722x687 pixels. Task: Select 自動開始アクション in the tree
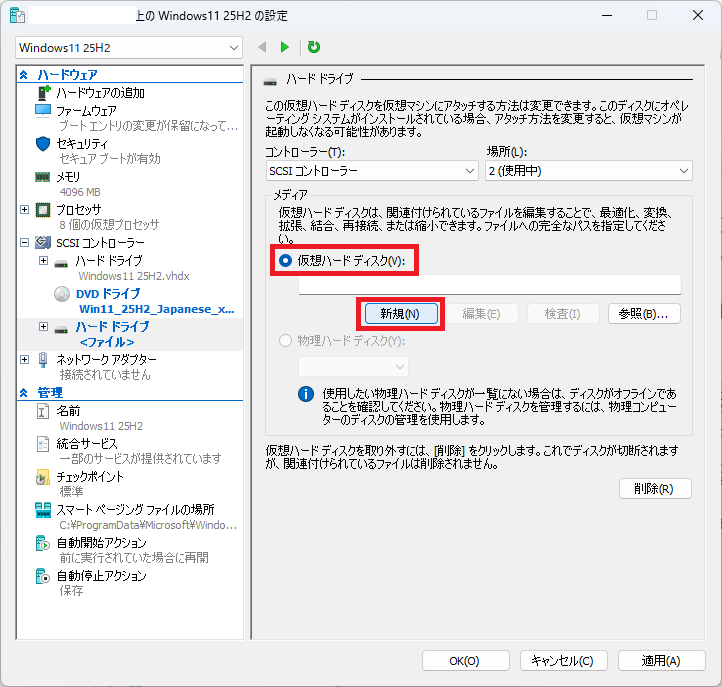tap(101, 543)
